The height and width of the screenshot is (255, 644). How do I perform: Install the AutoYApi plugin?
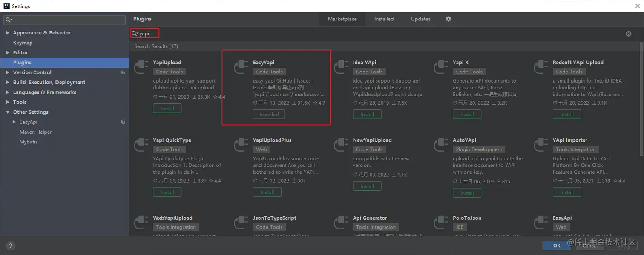467,193
